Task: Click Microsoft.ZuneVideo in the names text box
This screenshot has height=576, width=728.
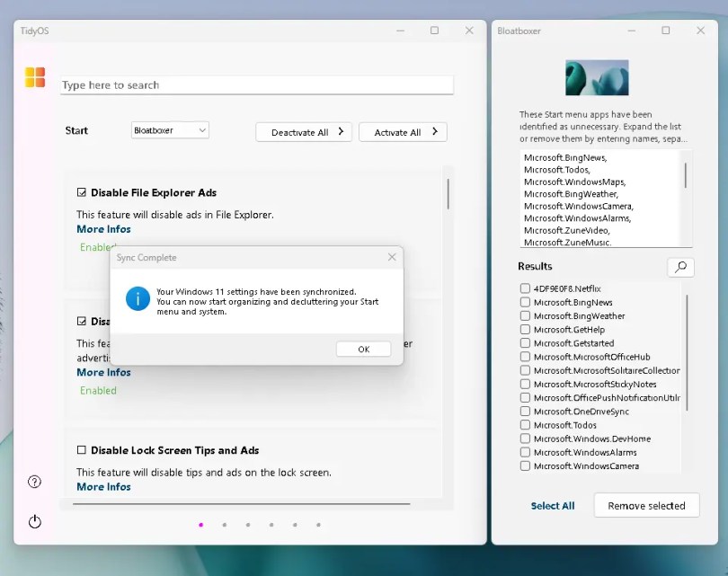Action: (567, 230)
